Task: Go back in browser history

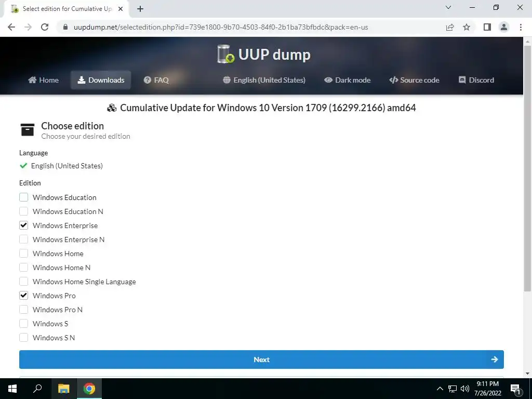Action: click(11, 27)
